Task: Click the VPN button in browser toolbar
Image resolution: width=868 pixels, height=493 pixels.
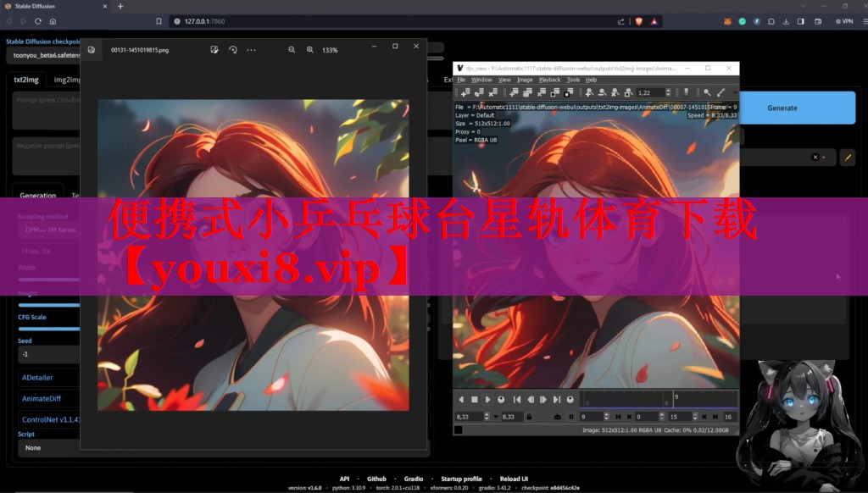Action: 844,21
